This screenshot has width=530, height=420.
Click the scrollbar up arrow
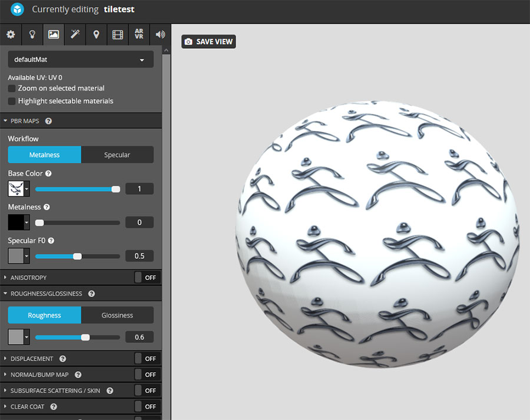[x=166, y=51]
